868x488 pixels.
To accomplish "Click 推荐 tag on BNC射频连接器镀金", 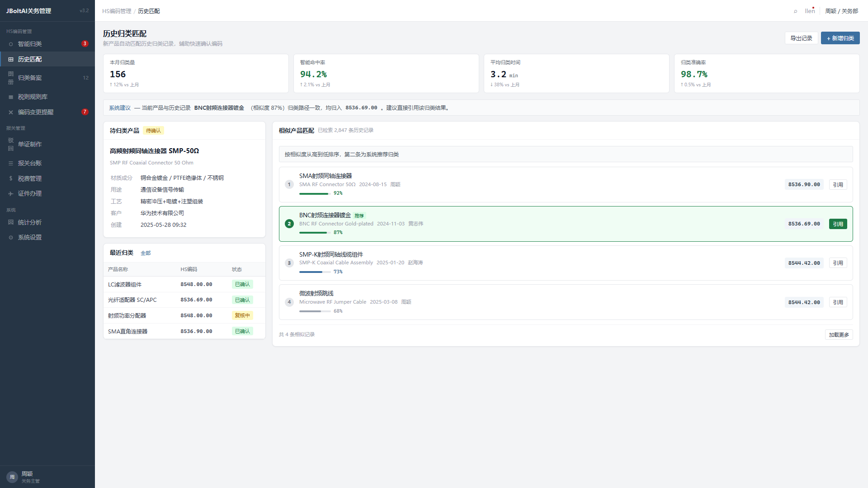I will click(359, 216).
